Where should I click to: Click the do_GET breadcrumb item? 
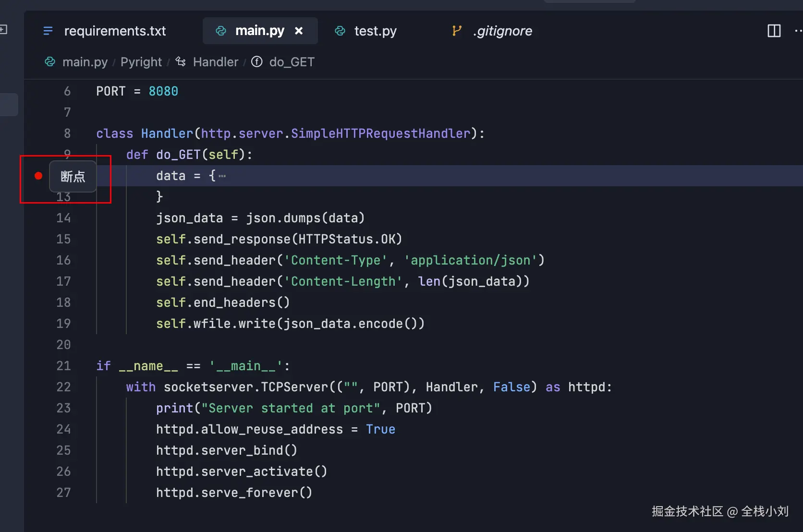point(292,62)
